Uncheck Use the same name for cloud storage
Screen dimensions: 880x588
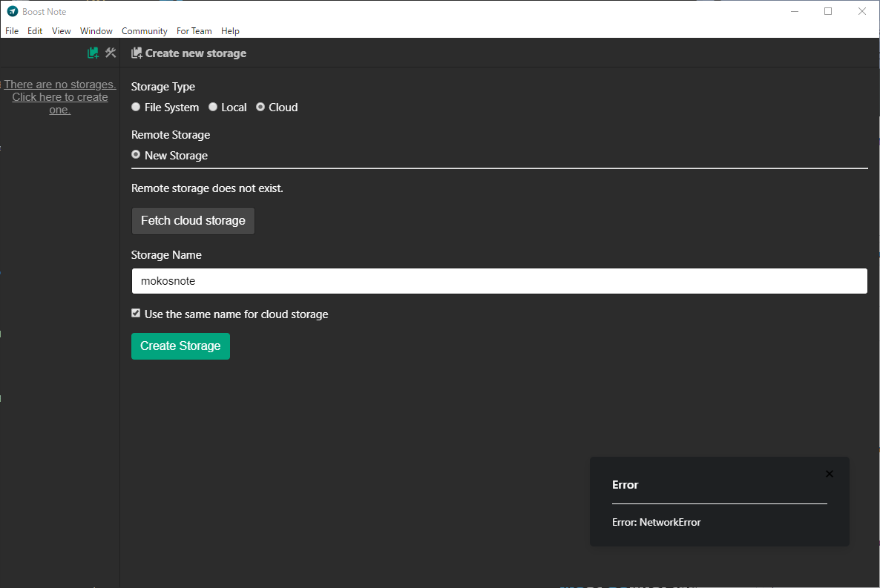point(136,313)
